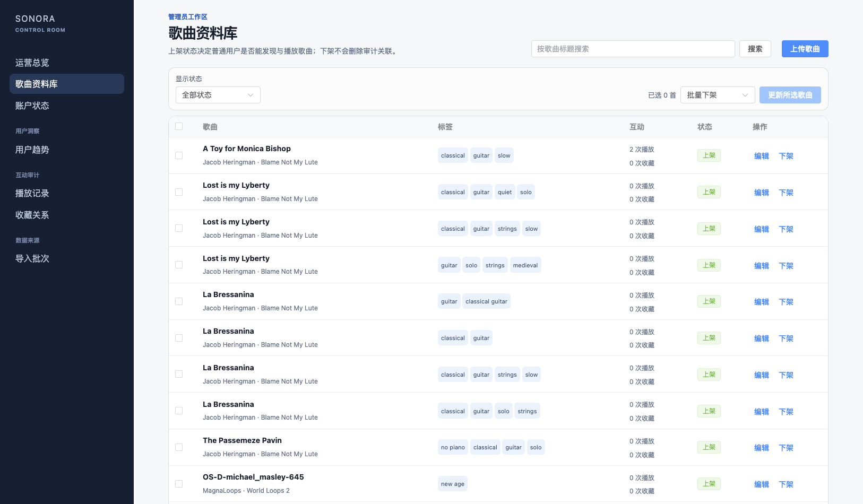Check the A Toy for Monica Bishop row
Viewport: 863px width, 504px height.
(x=179, y=155)
